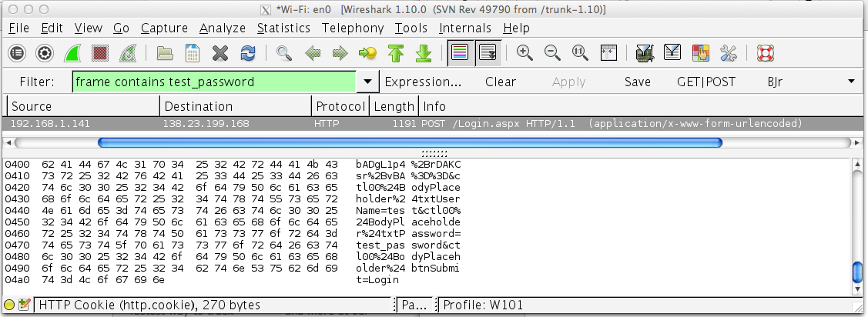The image size is (868, 317).
Task: Open the Go menu
Action: click(121, 28)
